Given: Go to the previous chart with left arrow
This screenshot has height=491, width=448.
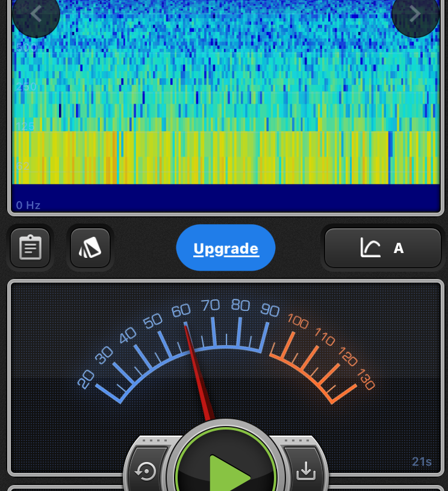Looking at the screenshot, I should pos(36,14).
